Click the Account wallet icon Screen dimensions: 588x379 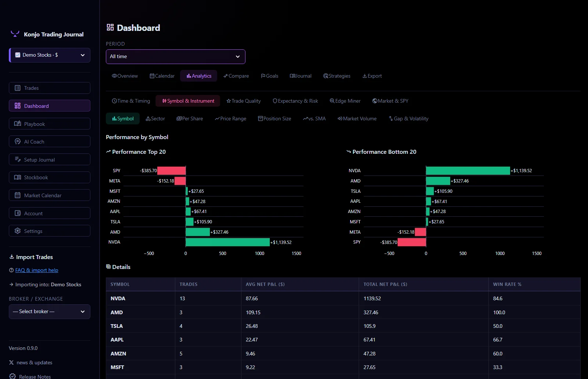click(x=18, y=213)
